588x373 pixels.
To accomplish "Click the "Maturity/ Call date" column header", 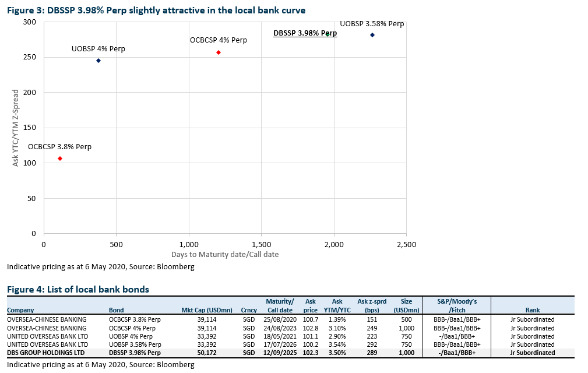I will [x=280, y=305].
